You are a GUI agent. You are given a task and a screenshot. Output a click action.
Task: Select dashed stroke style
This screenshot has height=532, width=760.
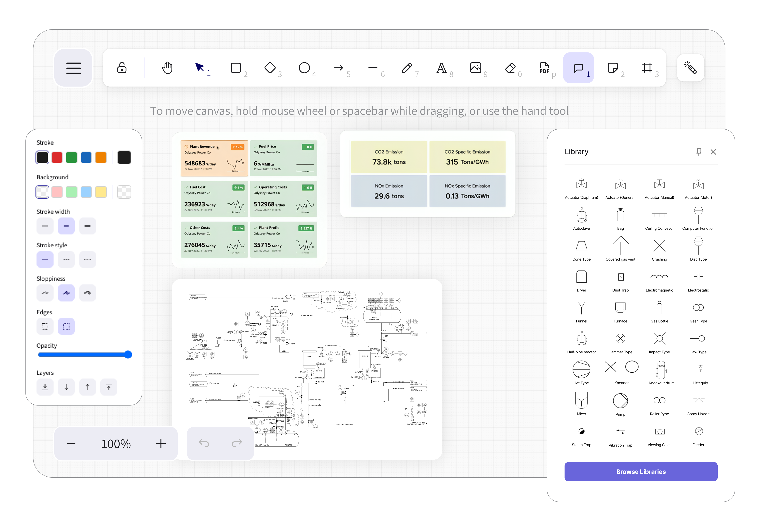pos(66,260)
